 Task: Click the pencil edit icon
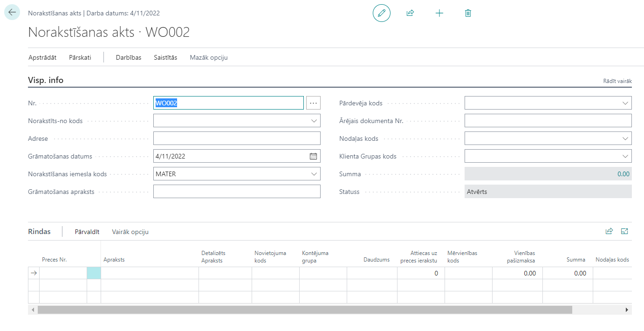point(381,13)
